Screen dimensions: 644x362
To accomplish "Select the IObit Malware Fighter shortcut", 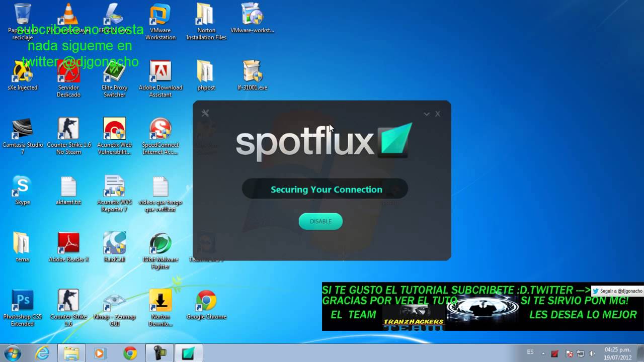I will pyautogui.click(x=160, y=251).
